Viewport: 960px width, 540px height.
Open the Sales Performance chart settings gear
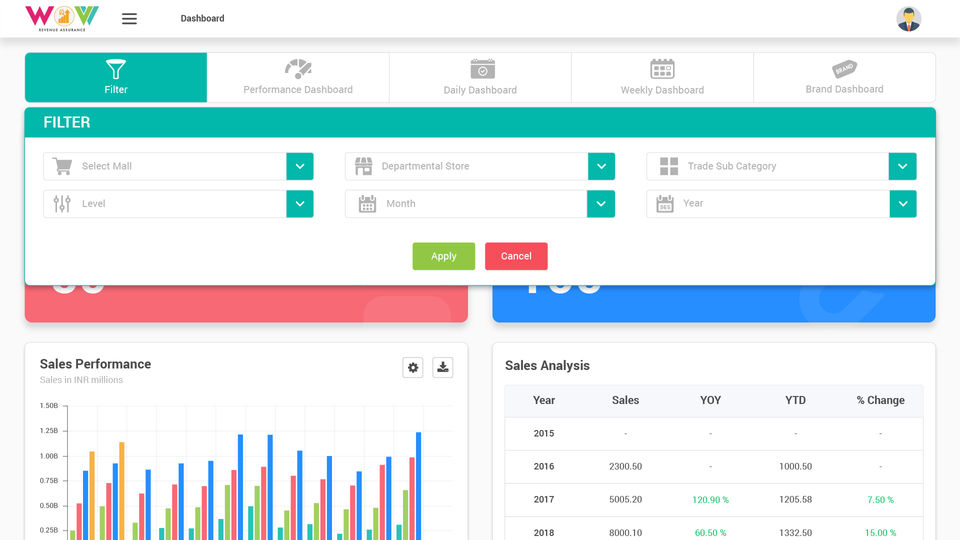click(413, 367)
